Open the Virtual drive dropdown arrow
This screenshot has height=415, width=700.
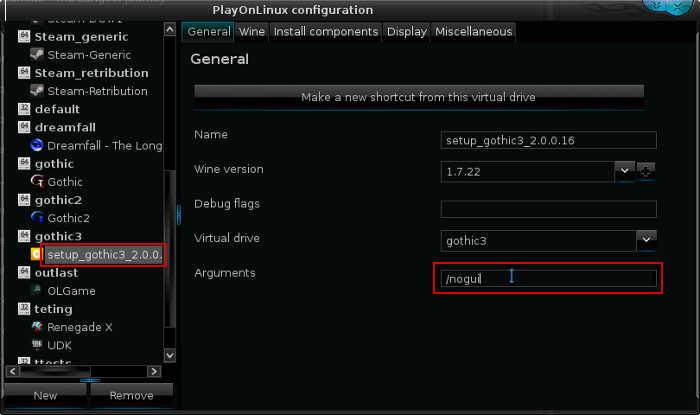point(646,241)
